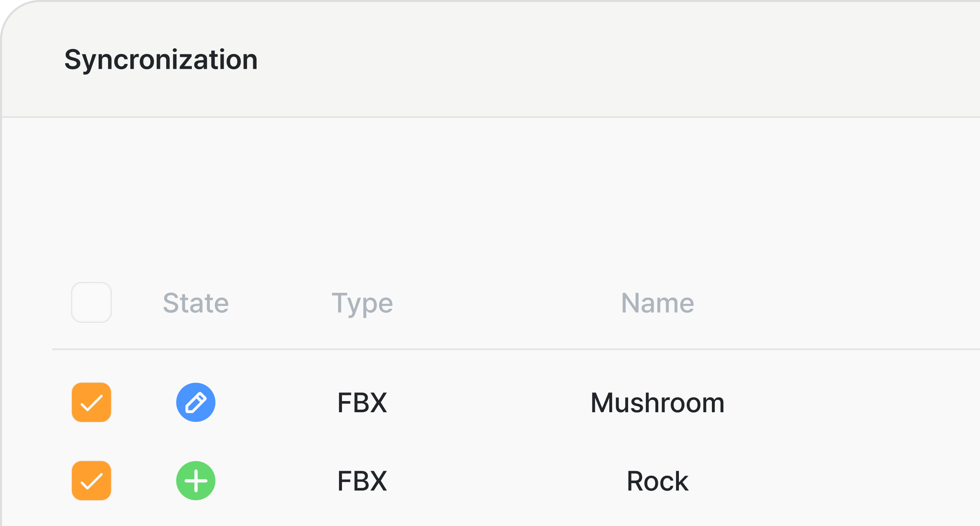Click the new-item state icon in Rock row
This screenshot has width=980, height=526.
[x=196, y=481]
